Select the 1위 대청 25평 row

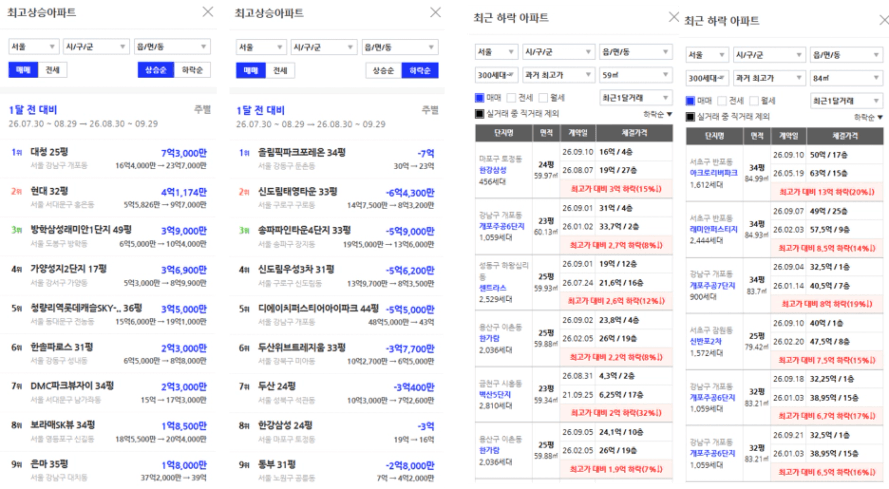[109, 158]
